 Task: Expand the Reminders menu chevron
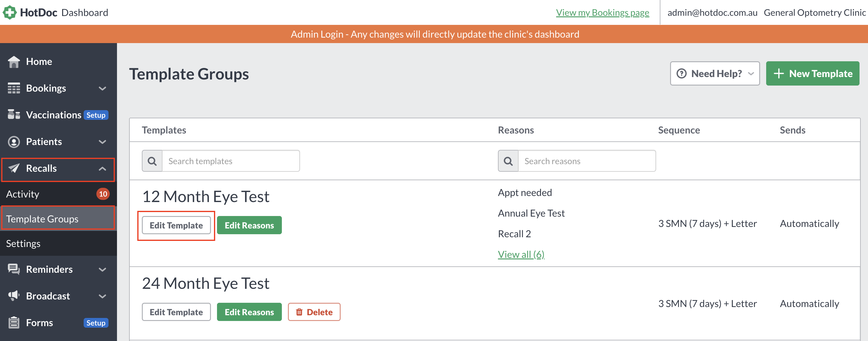(x=102, y=269)
